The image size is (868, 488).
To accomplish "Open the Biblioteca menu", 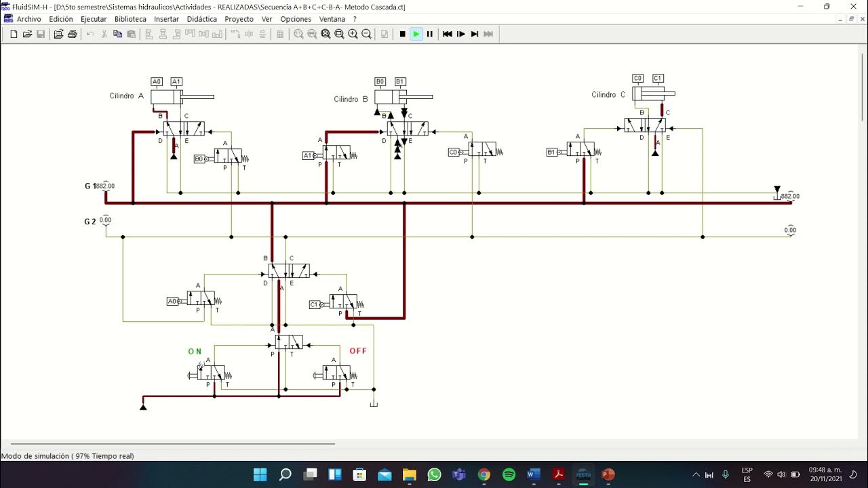I will (130, 19).
